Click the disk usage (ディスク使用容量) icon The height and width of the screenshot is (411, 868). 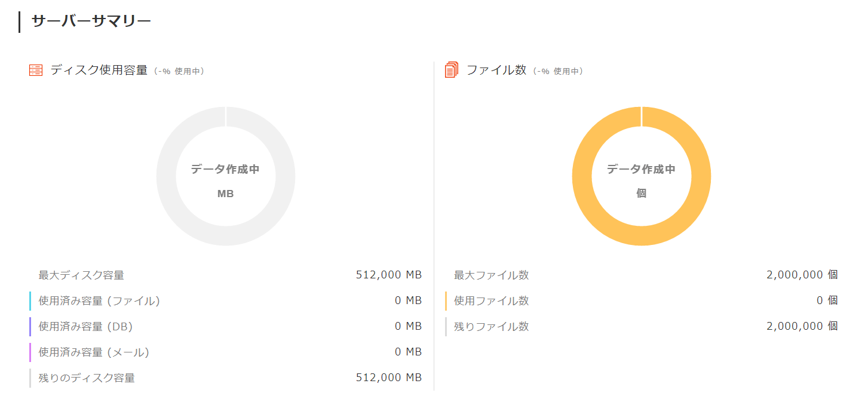pos(35,70)
